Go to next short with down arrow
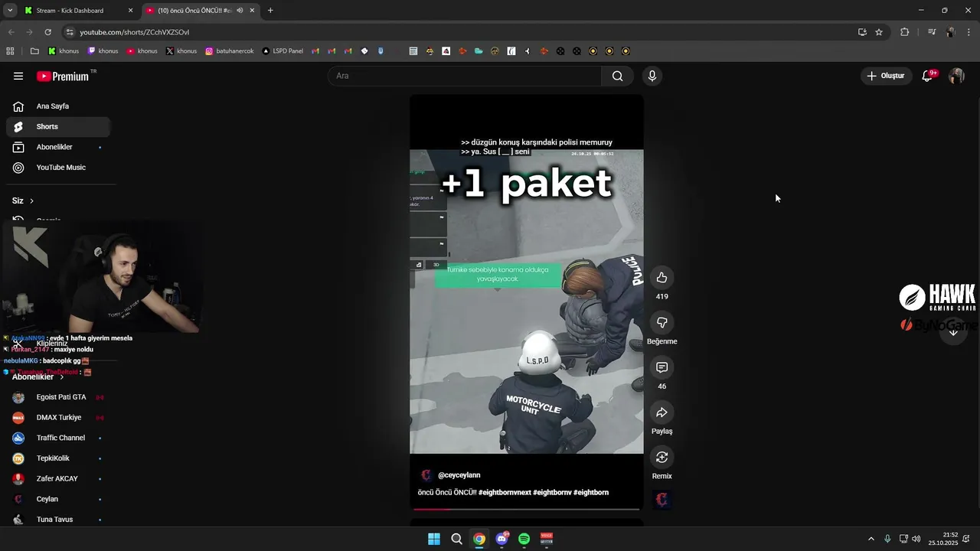 (x=953, y=331)
